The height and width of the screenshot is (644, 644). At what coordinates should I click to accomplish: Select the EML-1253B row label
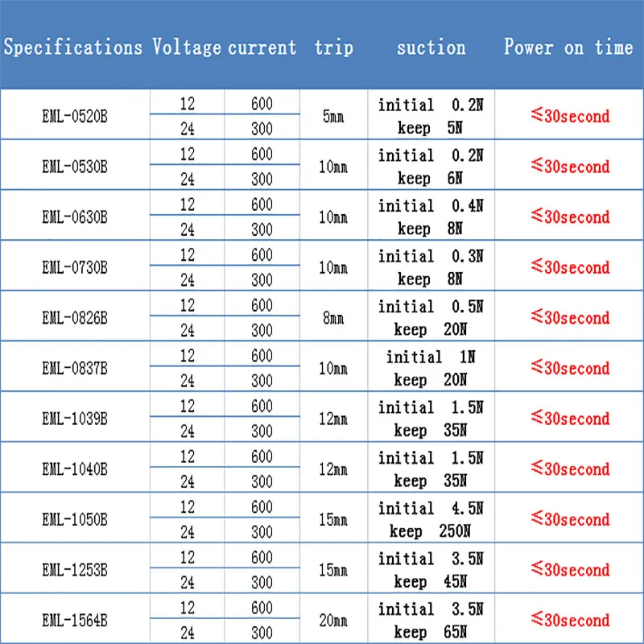click(x=75, y=570)
